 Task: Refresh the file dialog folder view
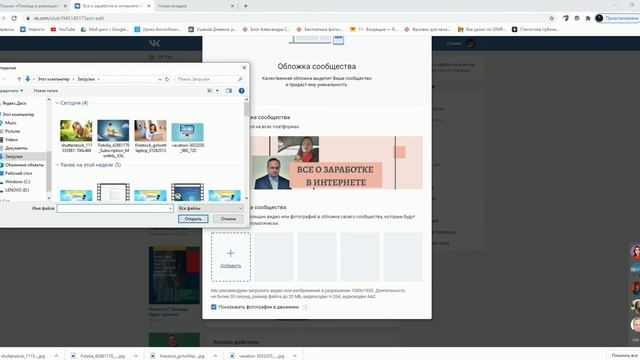pos(167,79)
